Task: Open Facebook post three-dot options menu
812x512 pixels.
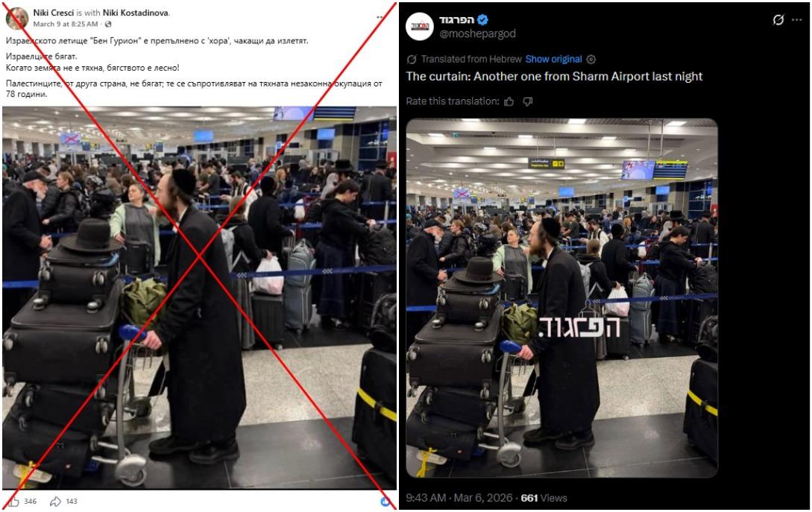Action: (x=380, y=18)
